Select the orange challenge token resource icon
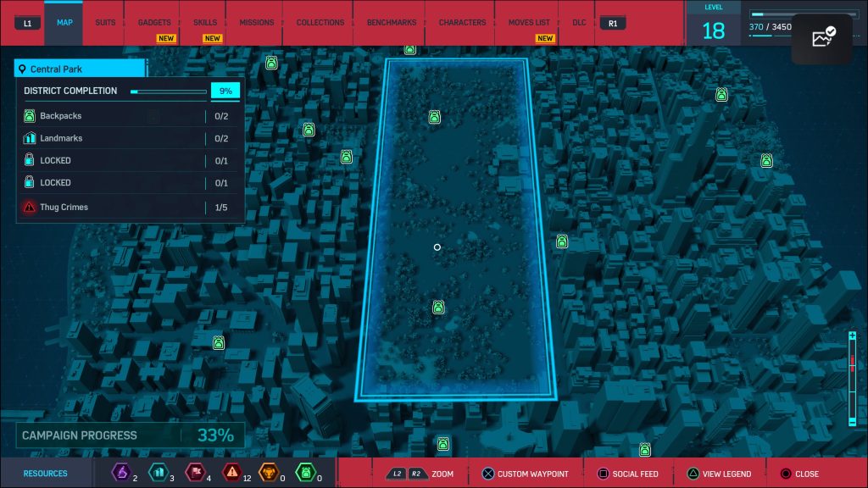 point(269,473)
